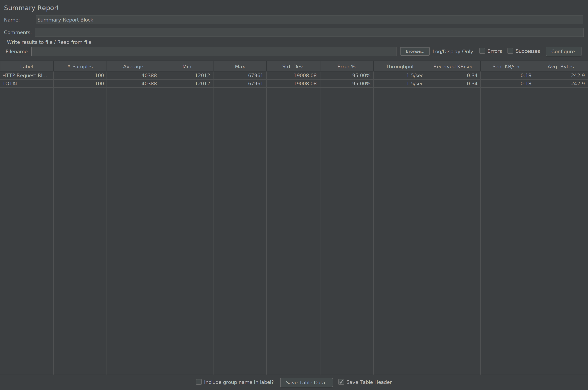Select the Throughput column header

tap(400, 66)
